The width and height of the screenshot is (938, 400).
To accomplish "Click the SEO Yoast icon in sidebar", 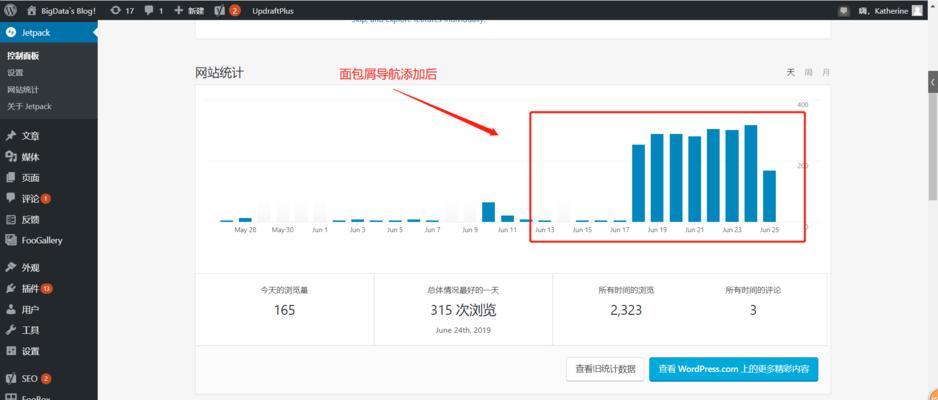I will tap(11, 378).
